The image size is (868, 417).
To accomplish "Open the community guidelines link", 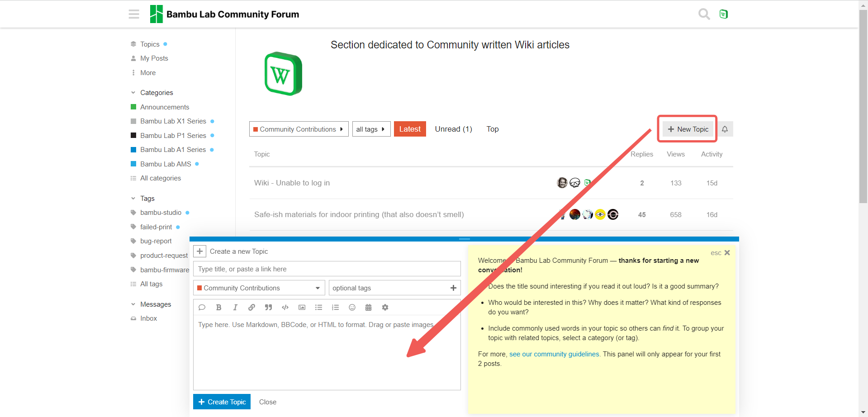I will click(554, 354).
